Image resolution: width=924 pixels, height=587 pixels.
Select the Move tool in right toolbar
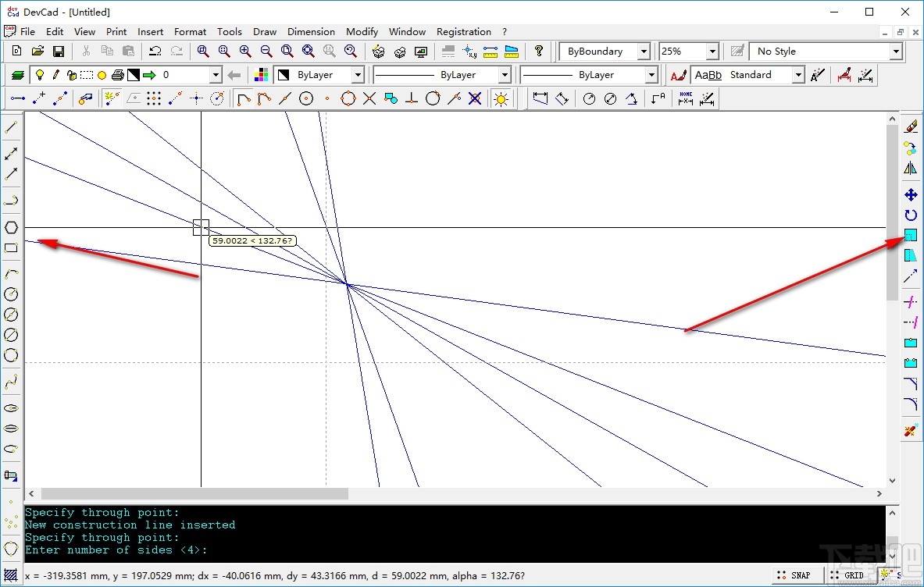[910, 194]
